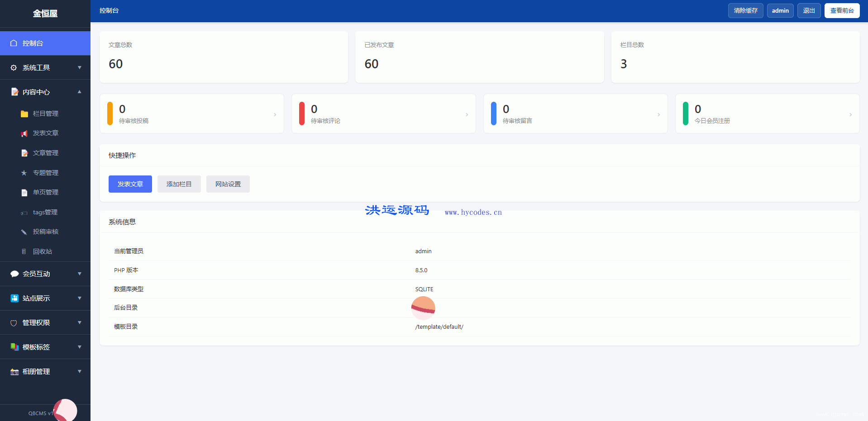868x421 pixels.
Task: Click the 清除缓存 button
Action: pyautogui.click(x=745, y=10)
